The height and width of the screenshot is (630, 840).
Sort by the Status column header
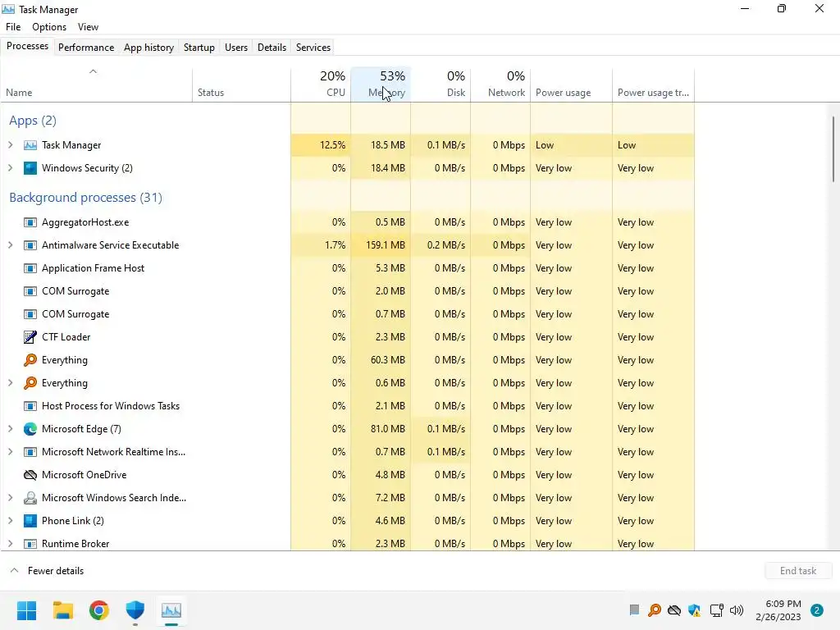click(242, 84)
